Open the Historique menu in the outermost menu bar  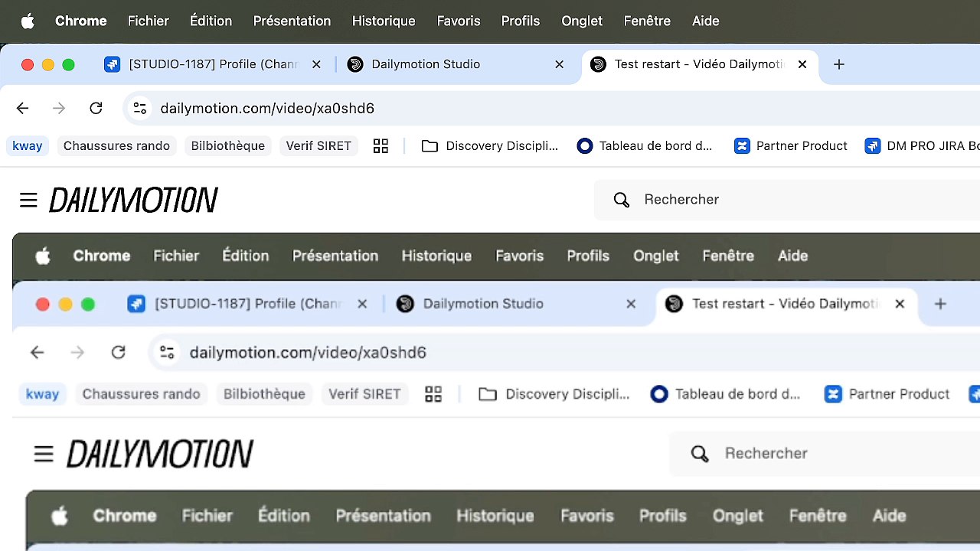coord(384,21)
